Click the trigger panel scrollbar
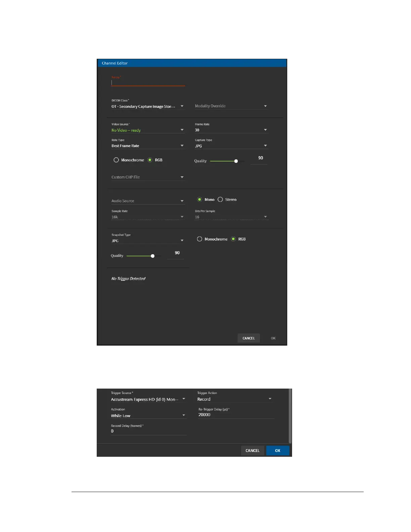Image resolution: width=411 pixels, height=532 pixels. tap(290, 416)
